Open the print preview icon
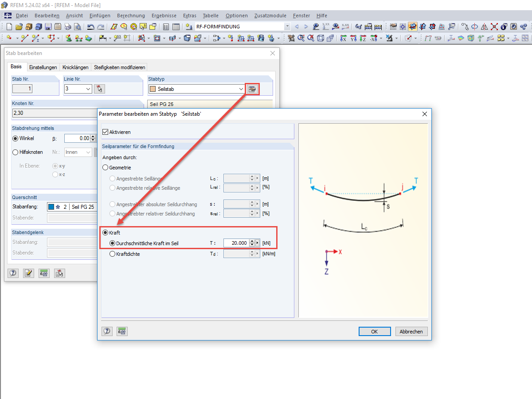532x399 pixels. click(77, 27)
